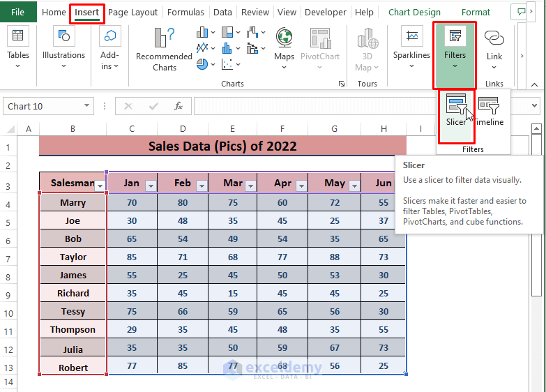
Task: Click the Maps chart icon
Action: point(284,46)
